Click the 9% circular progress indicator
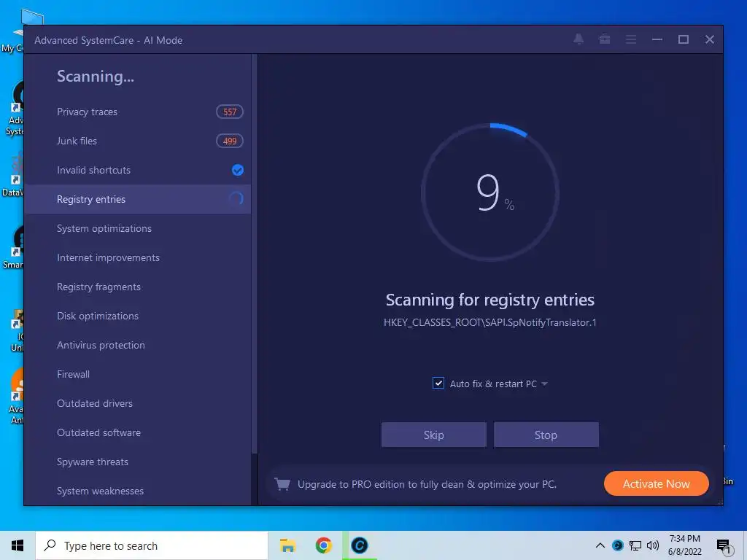 [489, 192]
